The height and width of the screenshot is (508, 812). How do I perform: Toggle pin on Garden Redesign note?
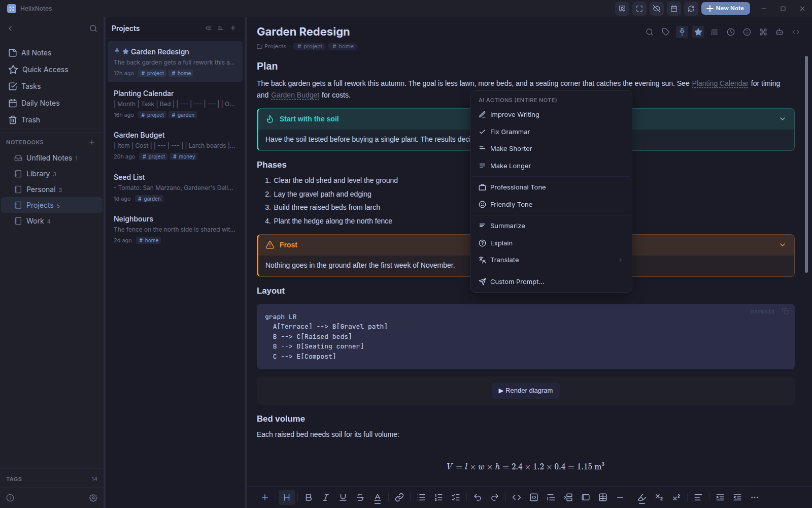tap(682, 32)
